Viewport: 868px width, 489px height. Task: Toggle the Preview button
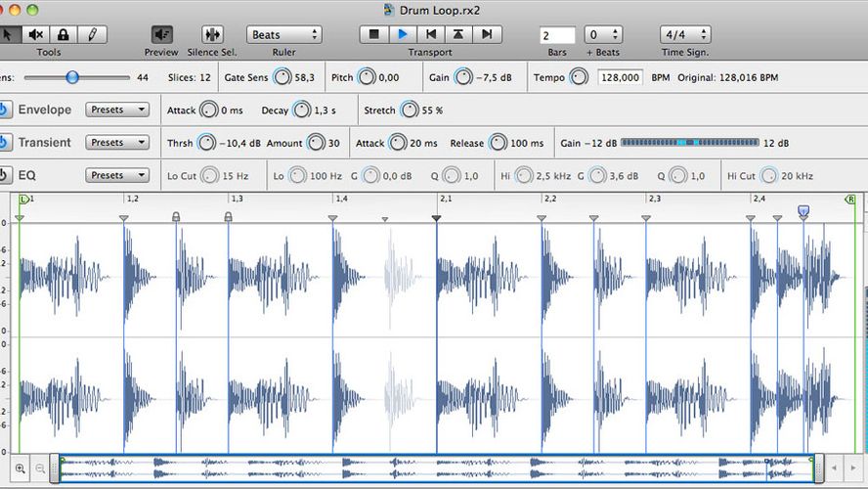point(161,34)
